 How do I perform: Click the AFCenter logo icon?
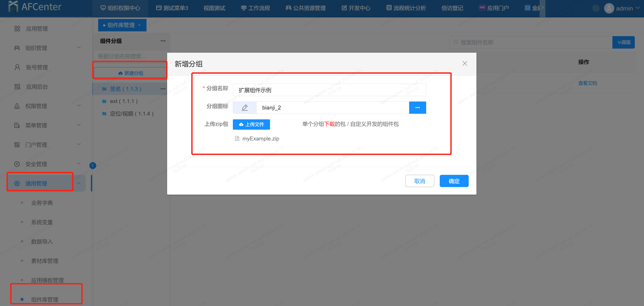(13, 7)
